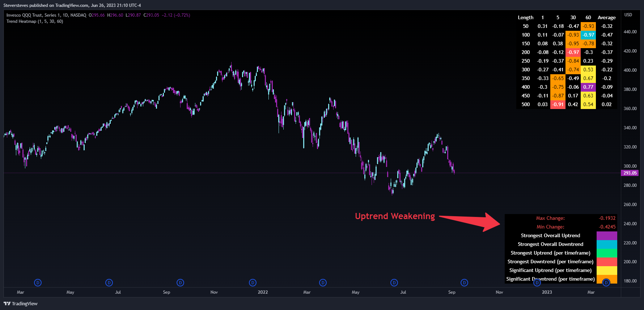Click the -0.47 average cell in row 100
644x310 pixels.
(607, 35)
